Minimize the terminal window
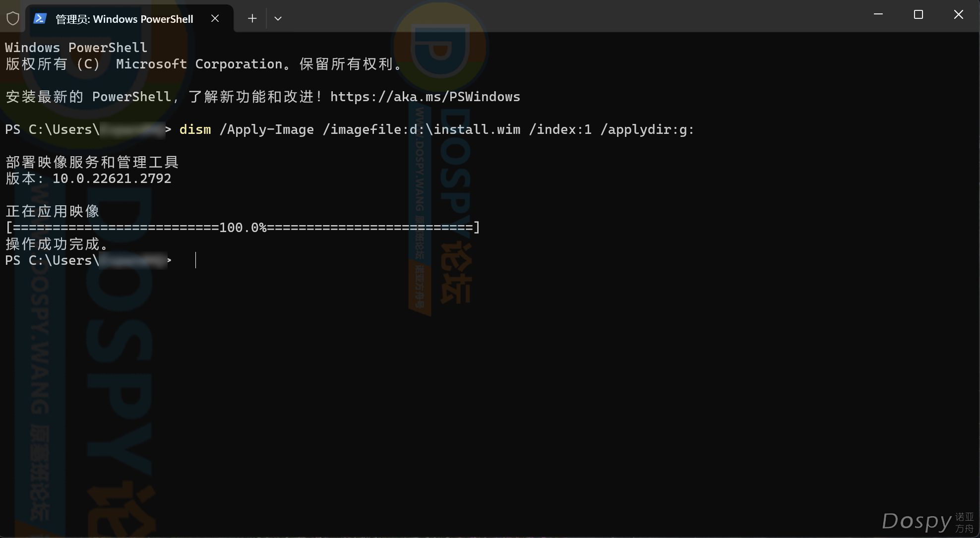The height and width of the screenshot is (538, 980). (878, 14)
